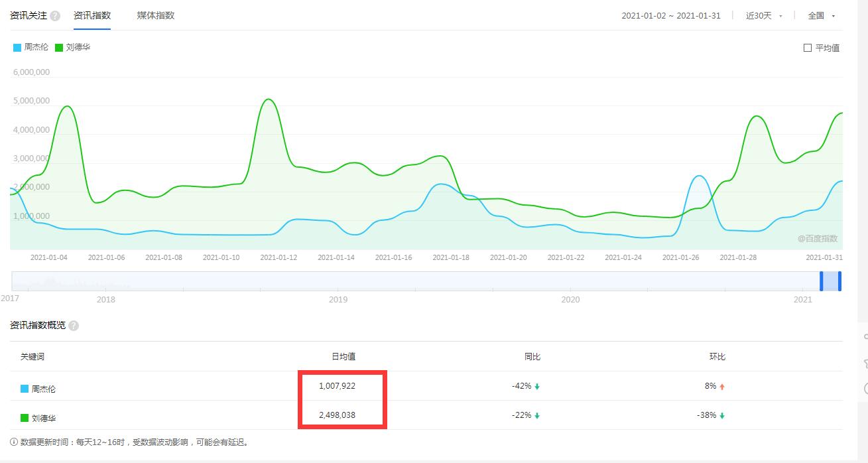
Task: Toggle the 刘德华 series in chart legend
Action: click(73, 48)
